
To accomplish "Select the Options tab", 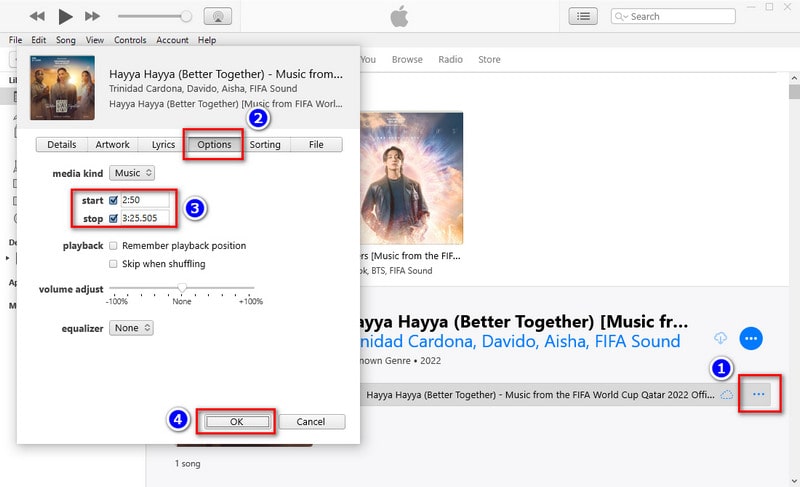I will tap(214, 144).
